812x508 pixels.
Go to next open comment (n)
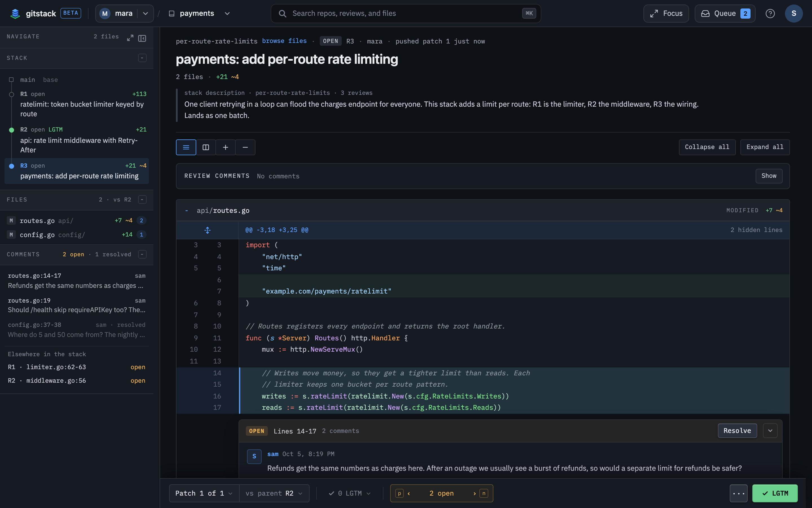click(x=480, y=493)
